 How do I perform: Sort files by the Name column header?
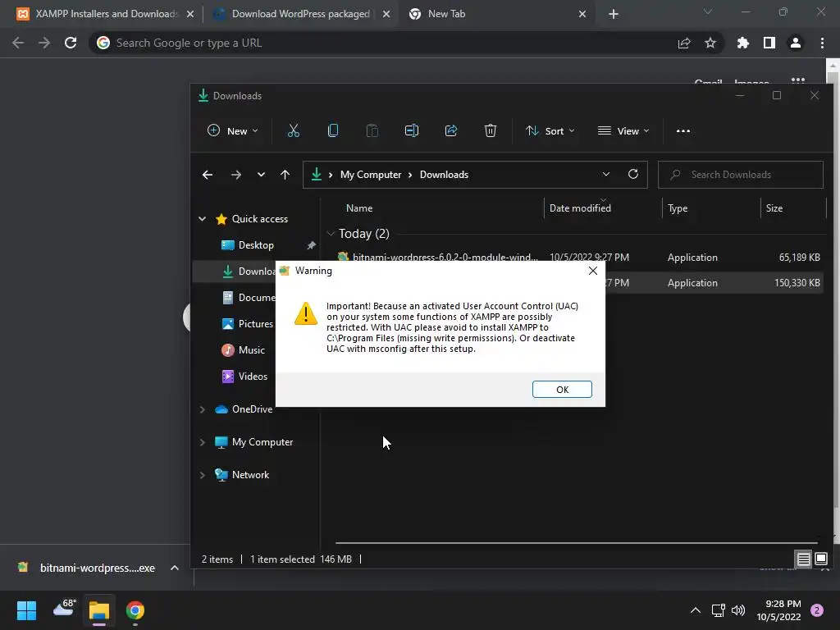point(359,208)
